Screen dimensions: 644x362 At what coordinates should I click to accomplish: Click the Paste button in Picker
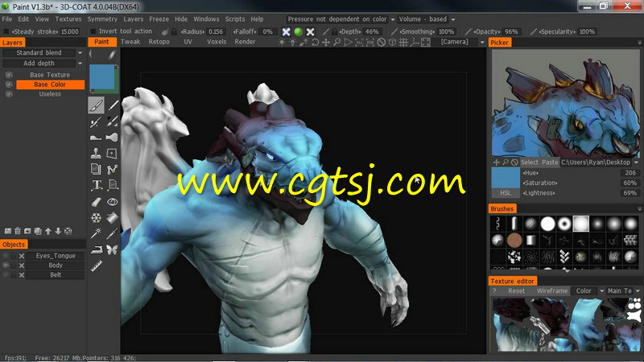pos(550,162)
